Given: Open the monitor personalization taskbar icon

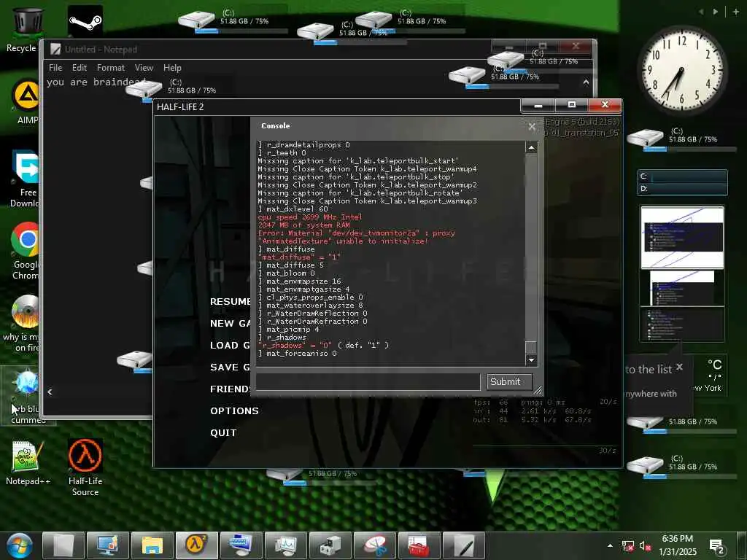Looking at the screenshot, I should [x=108, y=545].
